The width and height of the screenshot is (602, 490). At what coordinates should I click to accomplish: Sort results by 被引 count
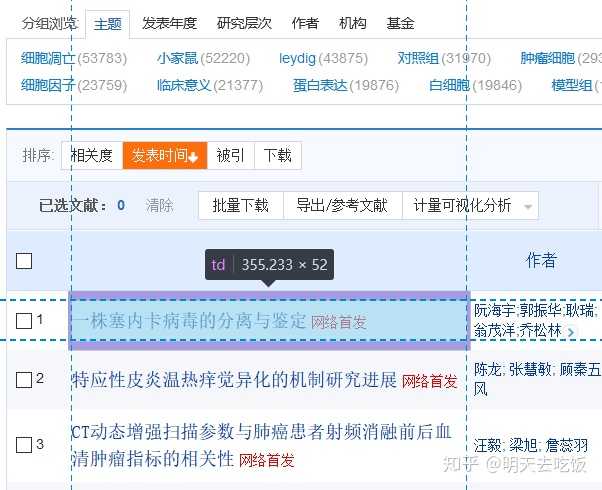point(231,156)
